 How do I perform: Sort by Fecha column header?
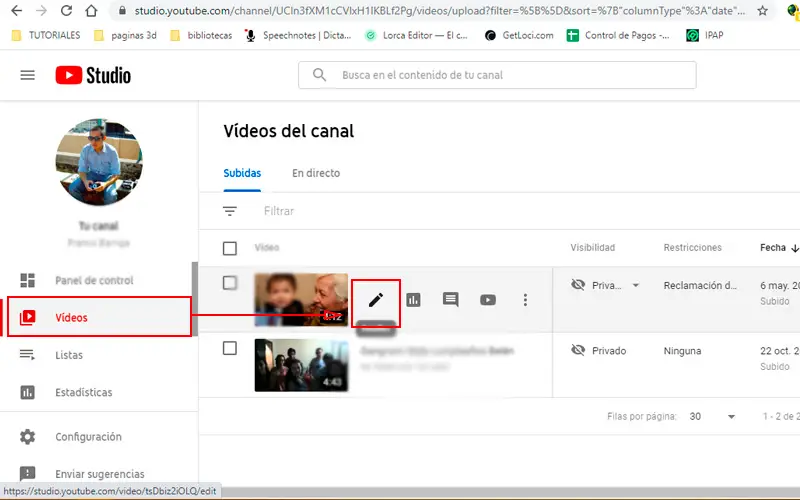779,247
